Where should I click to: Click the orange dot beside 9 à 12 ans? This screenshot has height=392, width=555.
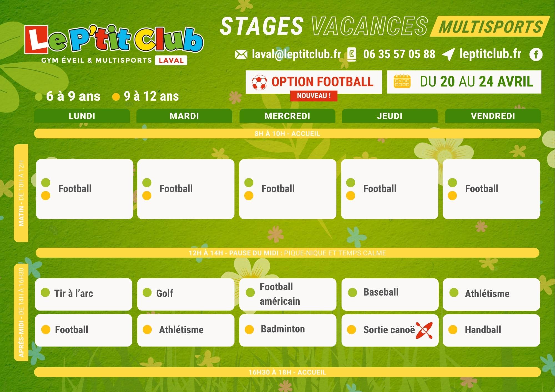[x=116, y=97]
